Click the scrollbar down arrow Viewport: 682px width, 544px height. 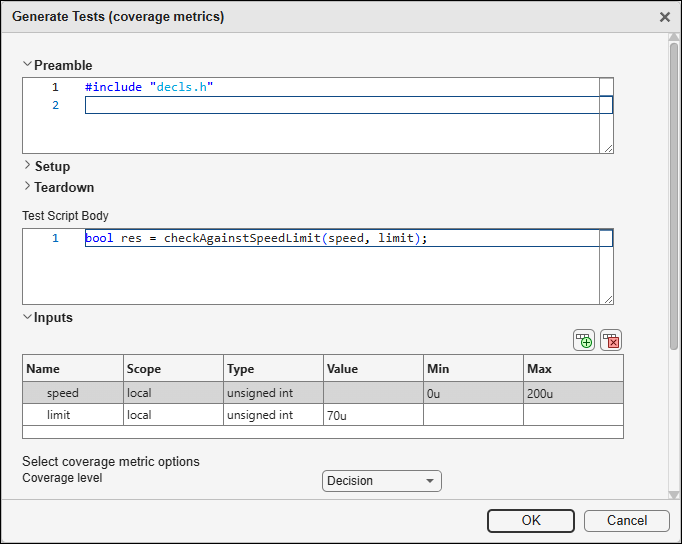pyautogui.click(x=674, y=495)
